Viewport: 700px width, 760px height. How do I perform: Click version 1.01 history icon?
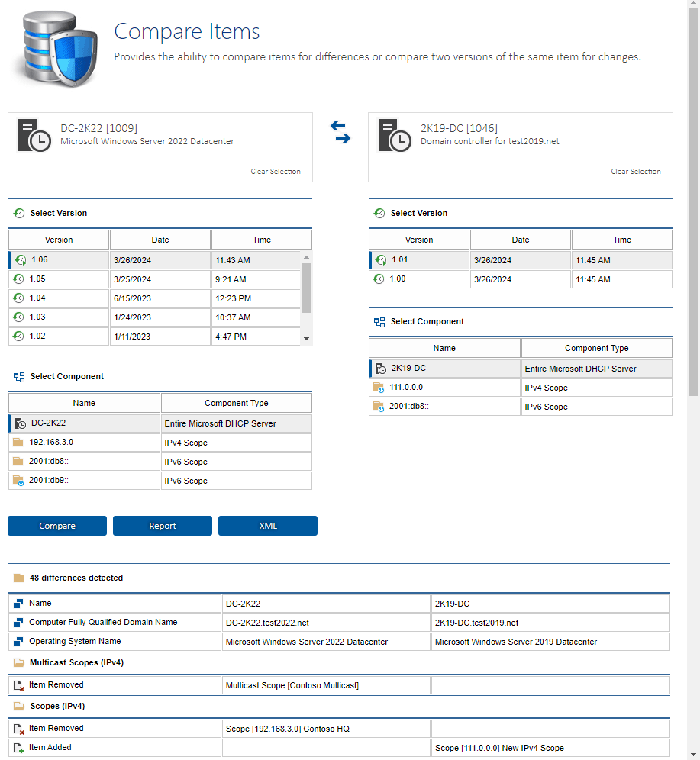coord(381,260)
